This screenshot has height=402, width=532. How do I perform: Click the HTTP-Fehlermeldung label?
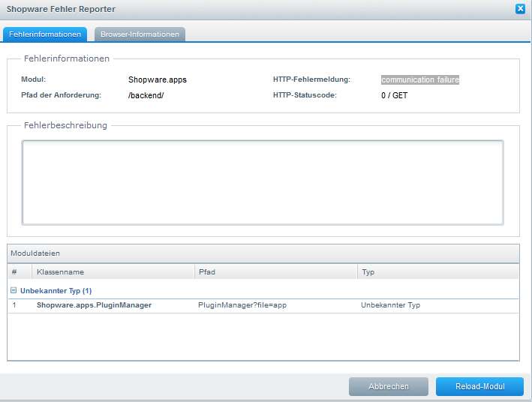coord(311,79)
